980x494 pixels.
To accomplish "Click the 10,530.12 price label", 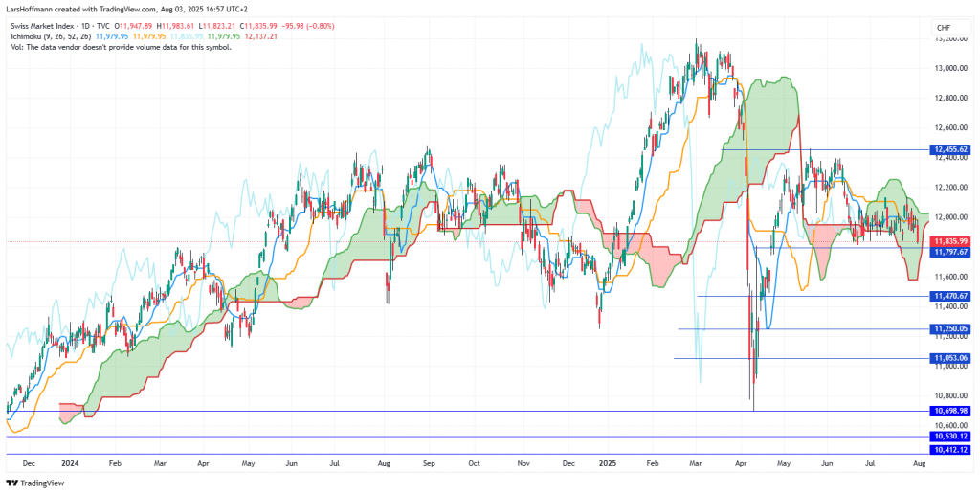I will click(x=949, y=437).
